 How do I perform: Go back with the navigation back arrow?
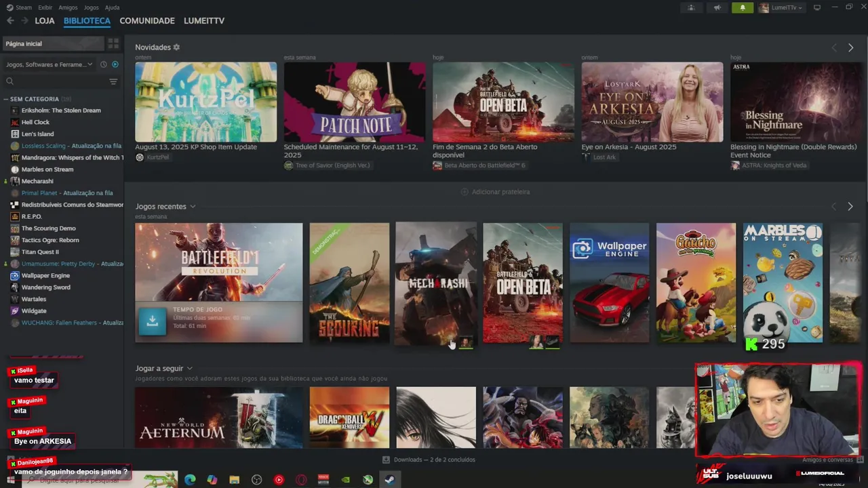pos(10,20)
